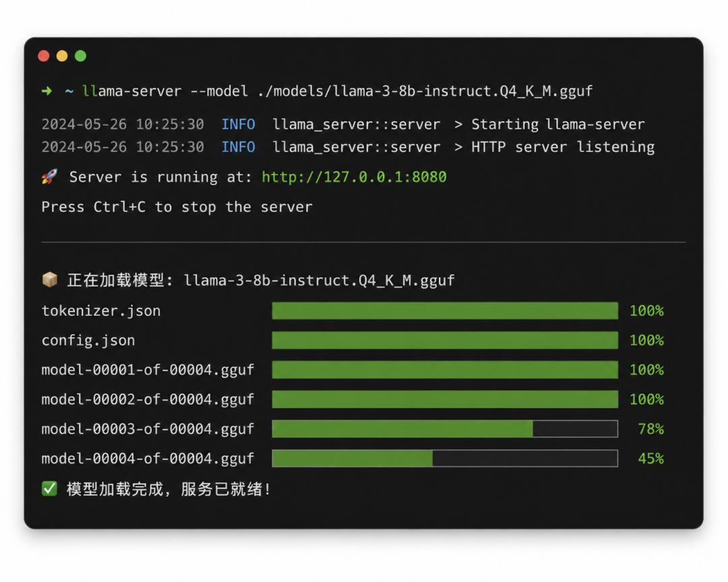
Task: Click the package box emoji icon
Action: [50, 280]
